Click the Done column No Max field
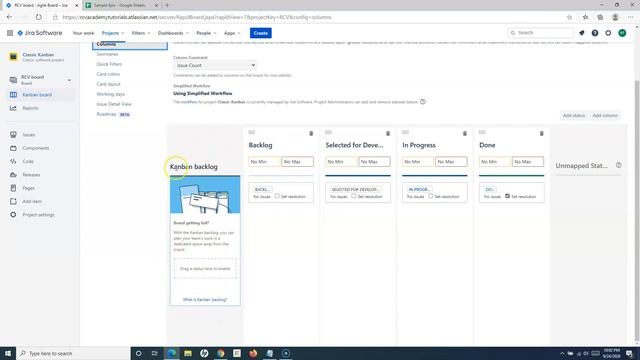This screenshot has height=360, width=640. (528, 162)
